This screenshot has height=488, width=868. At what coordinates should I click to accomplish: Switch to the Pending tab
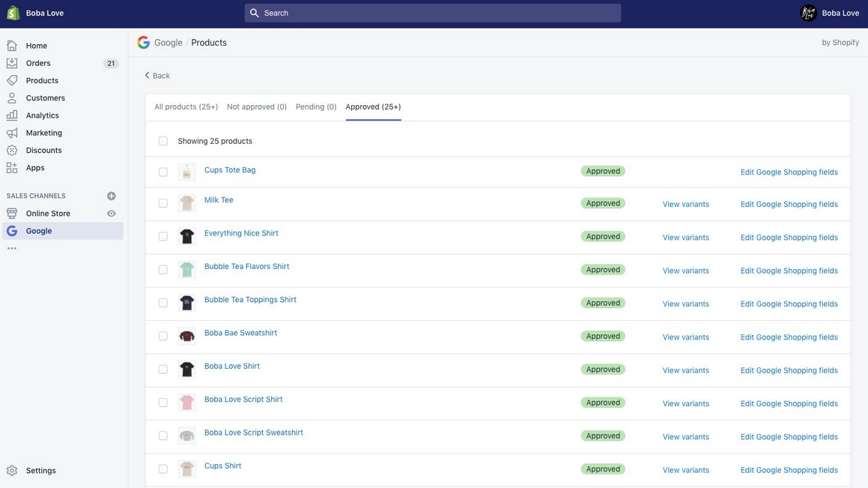pos(315,107)
